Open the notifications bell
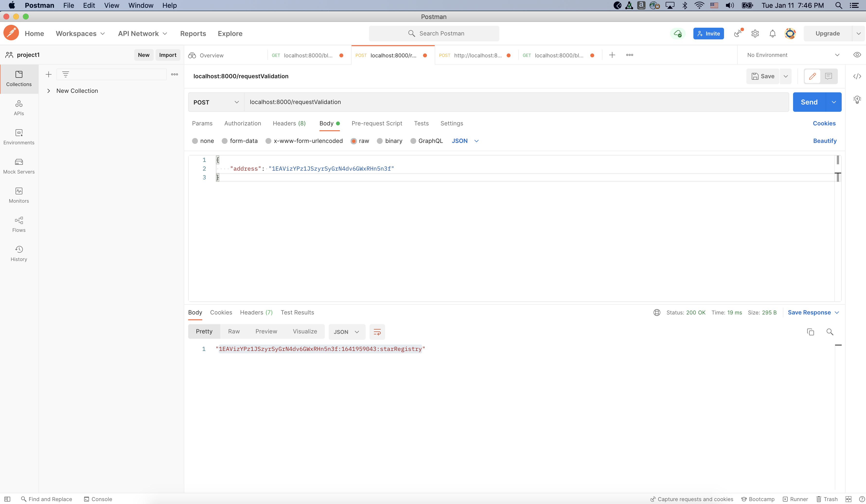Screen dimensions: 866x504 click(773, 33)
